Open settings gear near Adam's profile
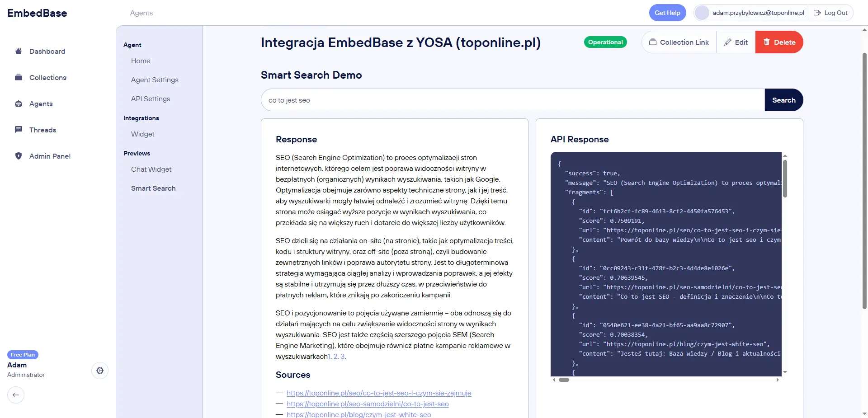 tap(100, 371)
